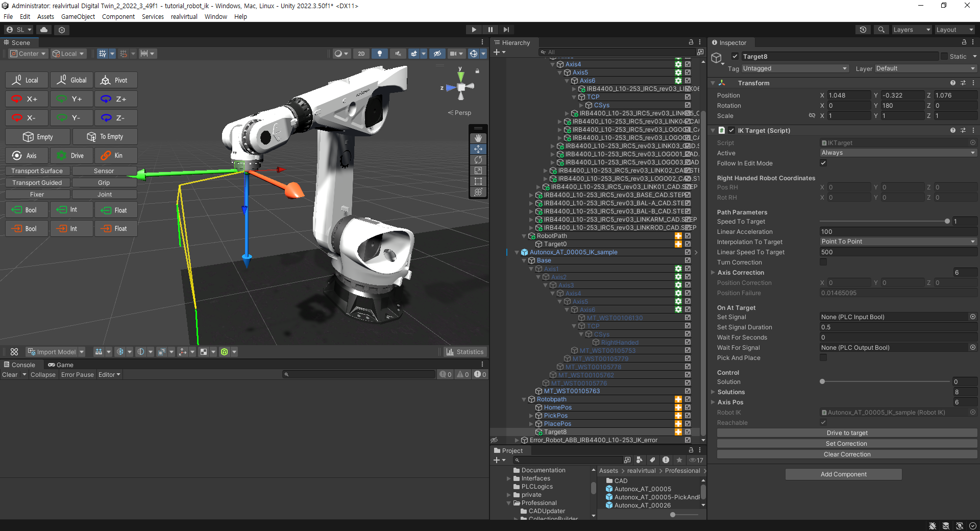Click the Import Model button
This screenshot has width=980, height=531.
52,352
